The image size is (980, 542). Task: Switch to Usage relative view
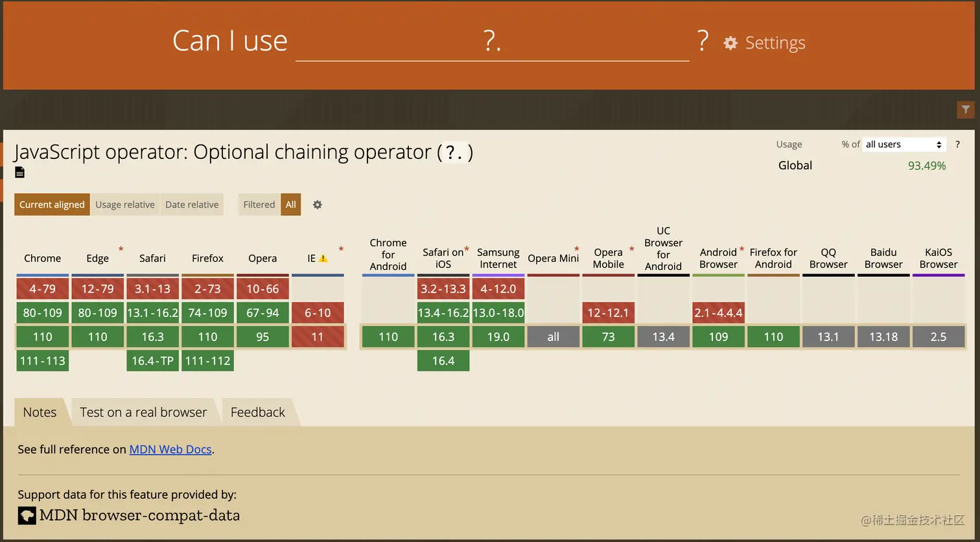[x=125, y=204]
